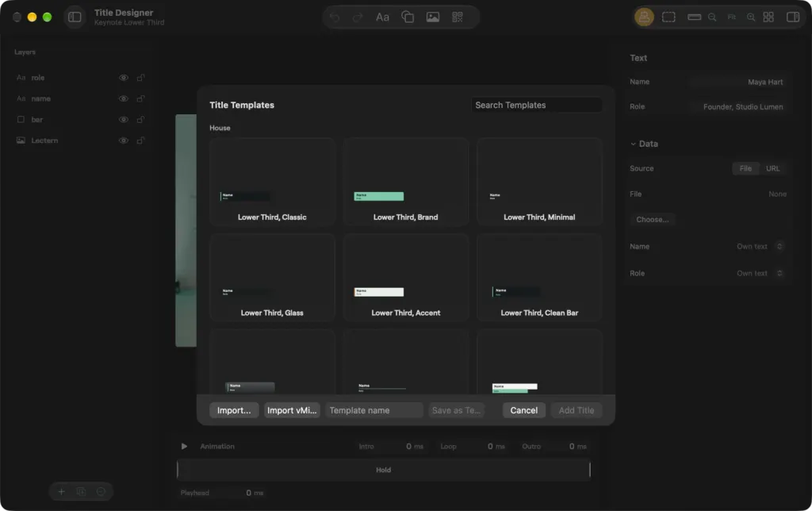Toggle visibility of the name layer

click(123, 98)
